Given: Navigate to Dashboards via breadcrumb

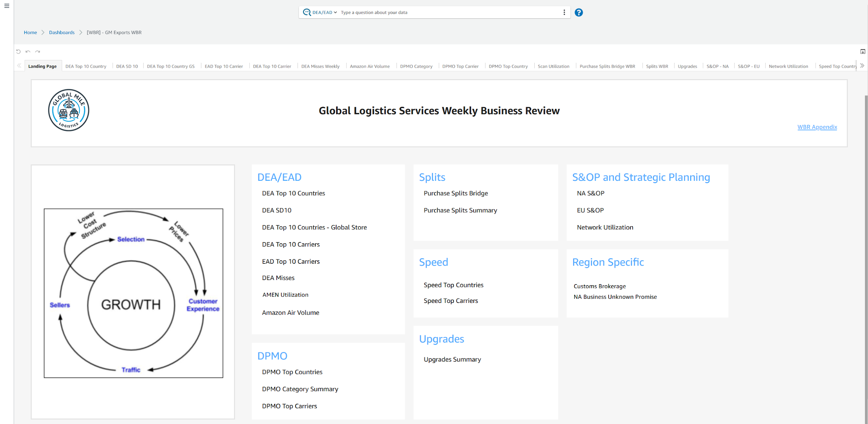Looking at the screenshot, I should [x=61, y=32].
